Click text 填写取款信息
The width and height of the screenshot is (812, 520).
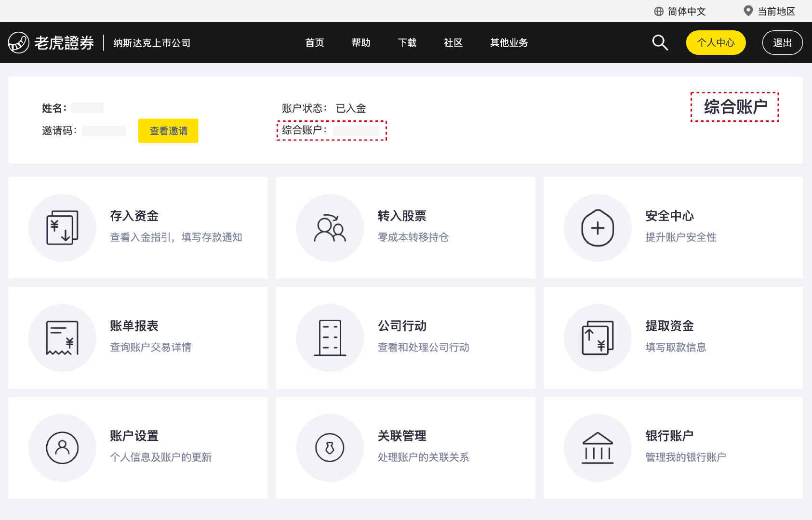(x=676, y=347)
